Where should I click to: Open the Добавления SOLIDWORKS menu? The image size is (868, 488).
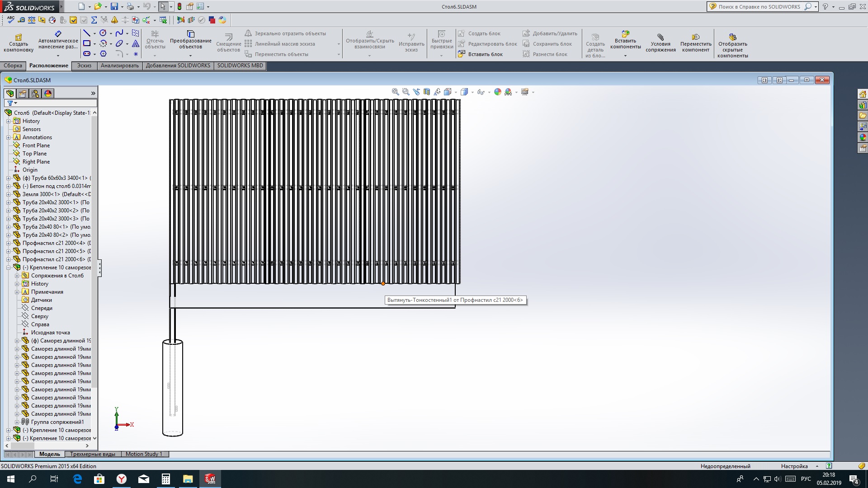pyautogui.click(x=178, y=65)
